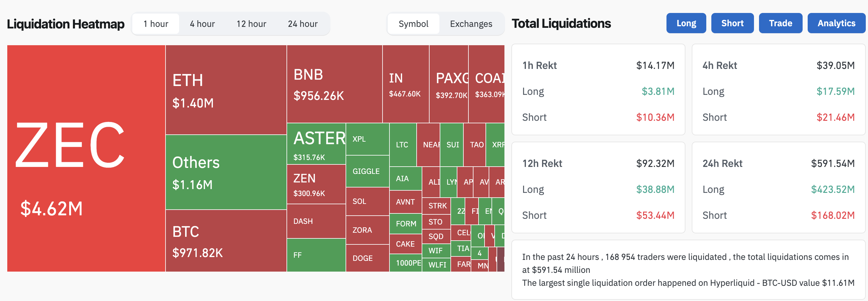Click the BNB $956.26K tile

[x=334, y=84]
